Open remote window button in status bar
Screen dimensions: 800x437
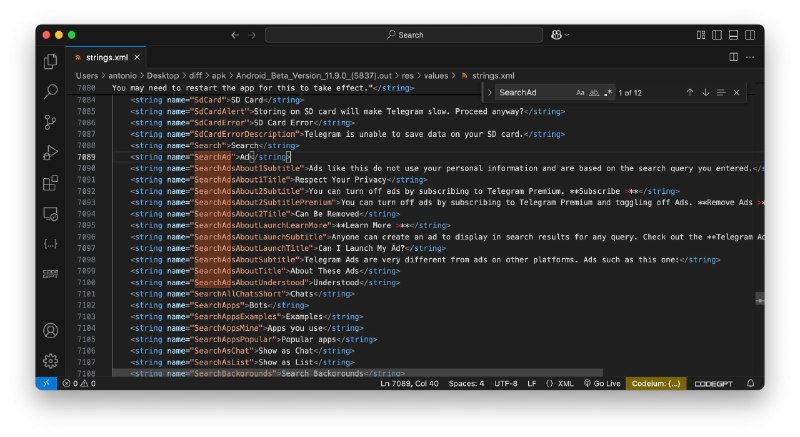click(x=46, y=383)
